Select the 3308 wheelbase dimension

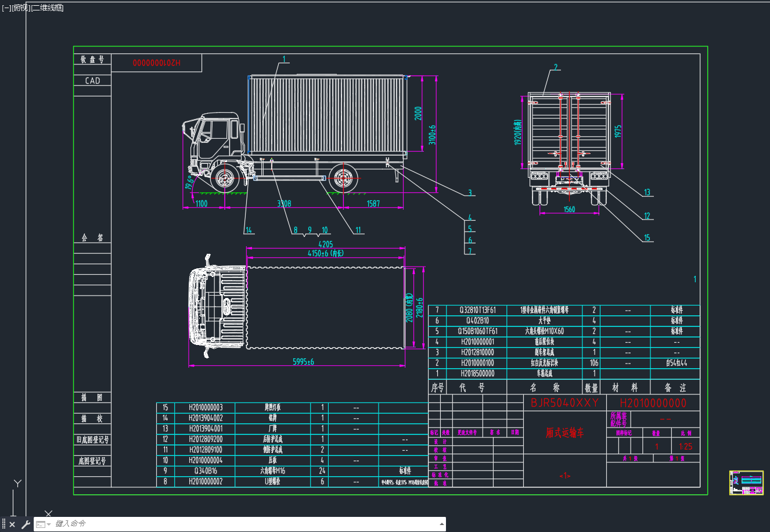click(x=284, y=203)
